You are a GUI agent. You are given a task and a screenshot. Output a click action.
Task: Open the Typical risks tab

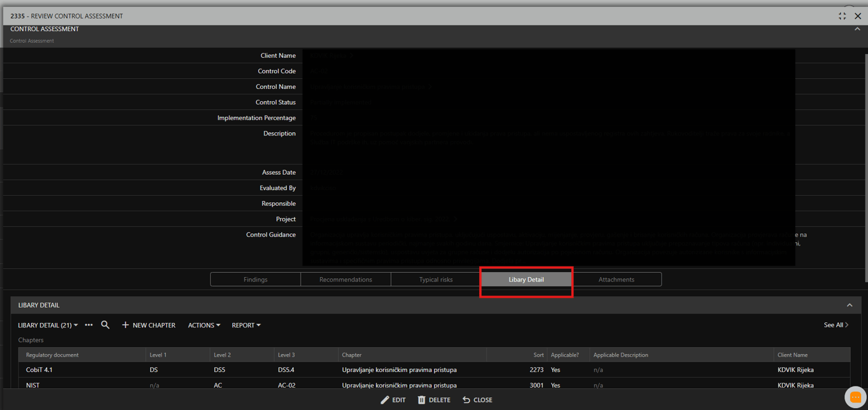click(436, 279)
